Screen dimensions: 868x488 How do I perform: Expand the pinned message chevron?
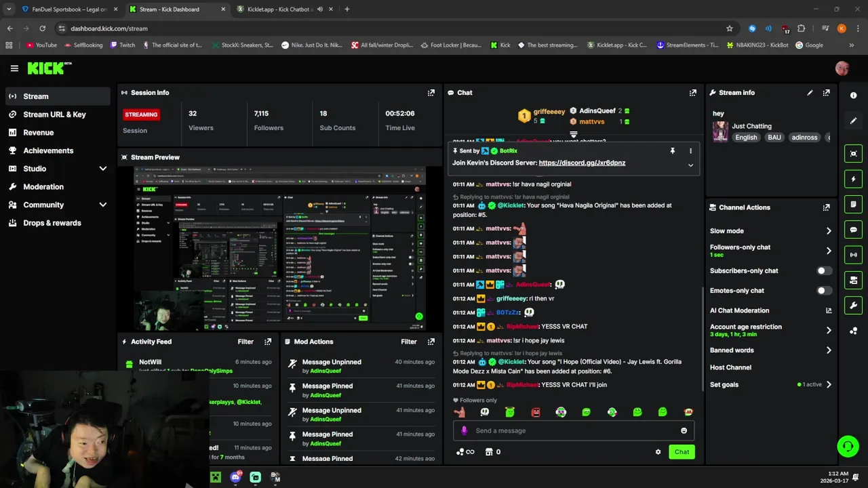click(x=690, y=165)
